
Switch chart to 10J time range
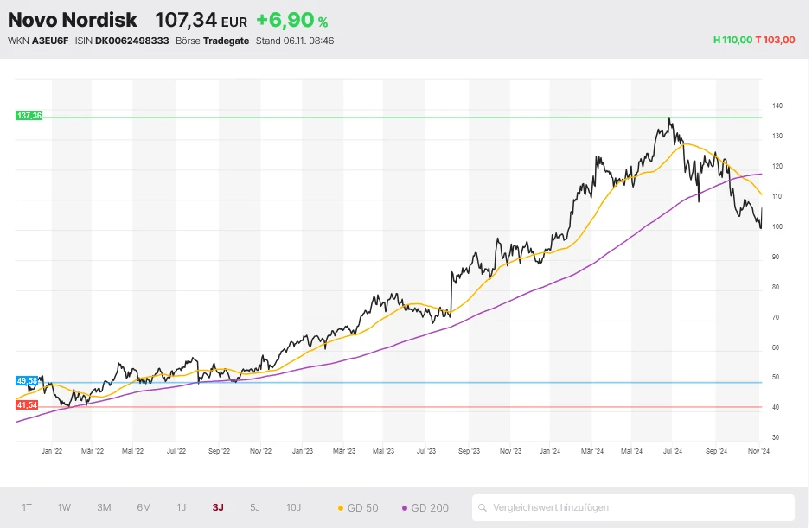(x=294, y=508)
